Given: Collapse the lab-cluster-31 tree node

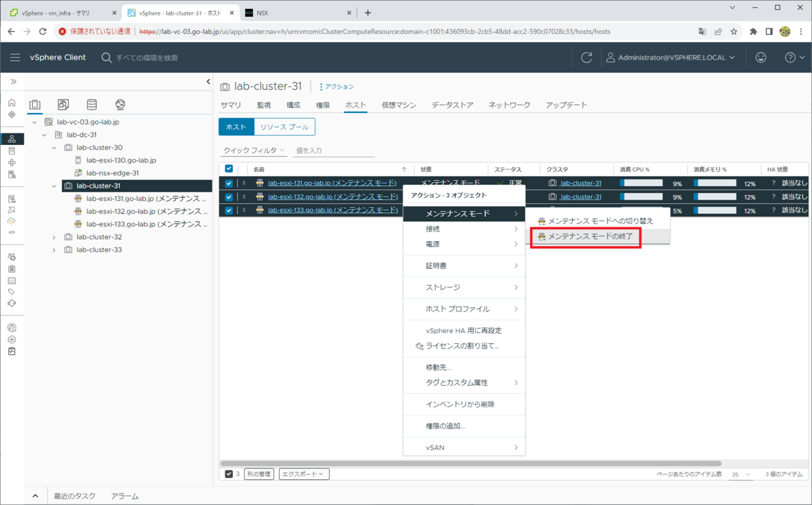Looking at the screenshot, I should click(x=55, y=185).
